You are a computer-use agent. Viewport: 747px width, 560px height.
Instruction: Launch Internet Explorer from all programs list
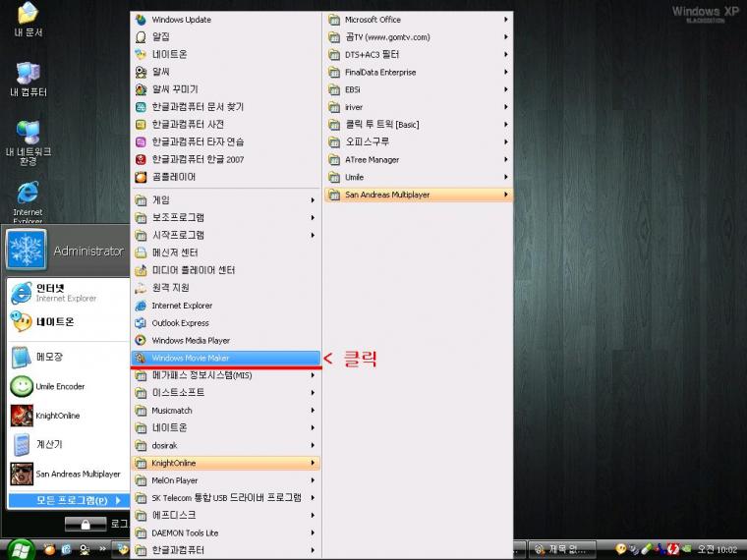[x=225, y=306]
